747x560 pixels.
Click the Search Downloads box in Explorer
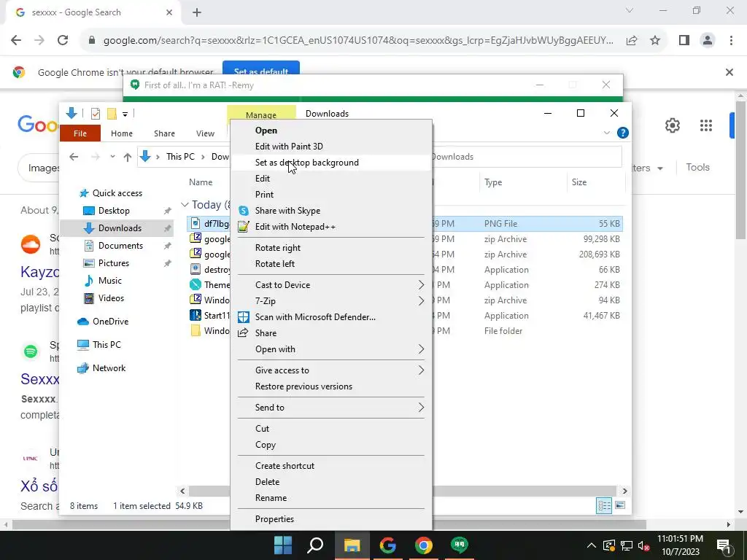pyautogui.click(x=527, y=157)
